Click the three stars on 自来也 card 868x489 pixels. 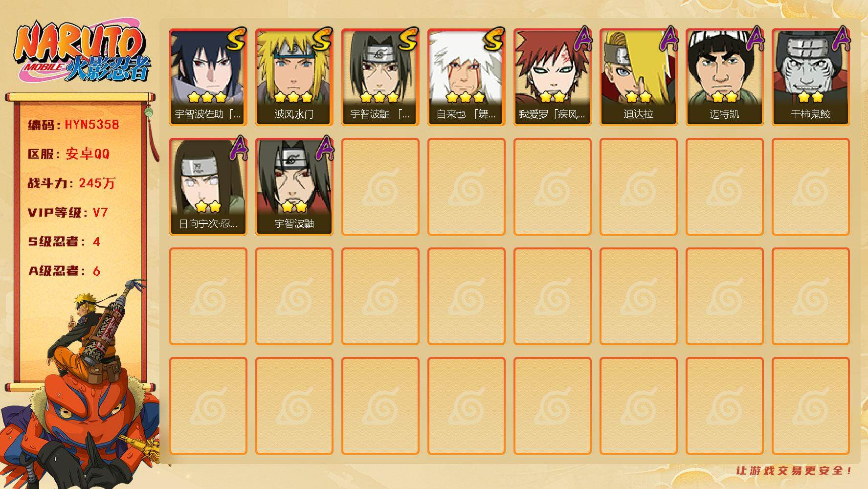(466, 97)
